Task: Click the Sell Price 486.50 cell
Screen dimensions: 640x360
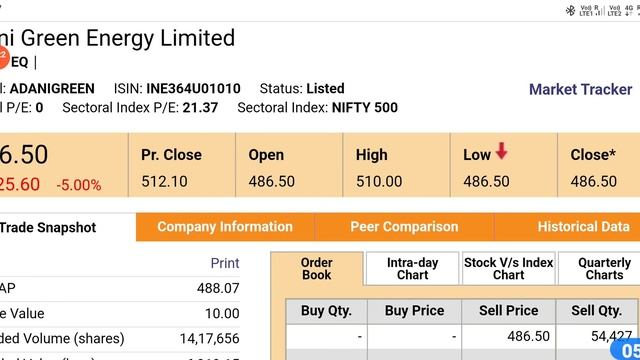Action: tap(509, 336)
